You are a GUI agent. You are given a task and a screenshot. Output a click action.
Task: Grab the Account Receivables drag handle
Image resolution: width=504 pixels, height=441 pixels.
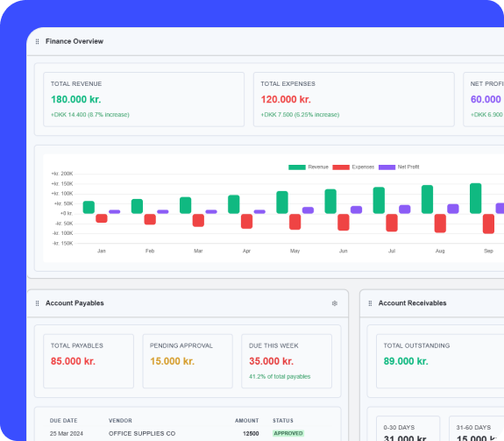coord(370,303)
